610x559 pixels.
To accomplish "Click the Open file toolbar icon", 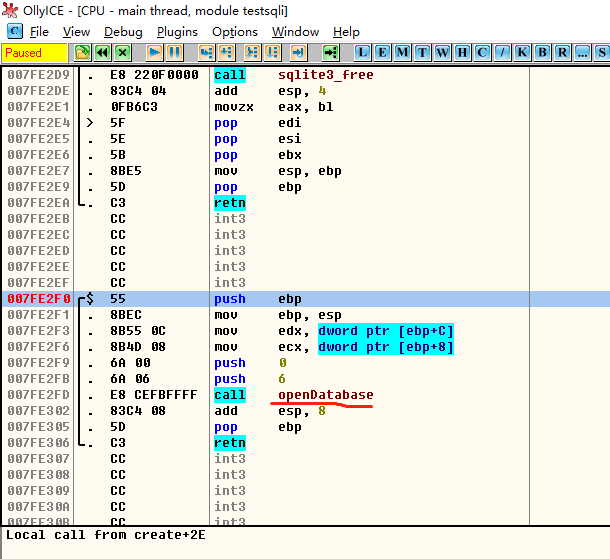I will point(83,52).
